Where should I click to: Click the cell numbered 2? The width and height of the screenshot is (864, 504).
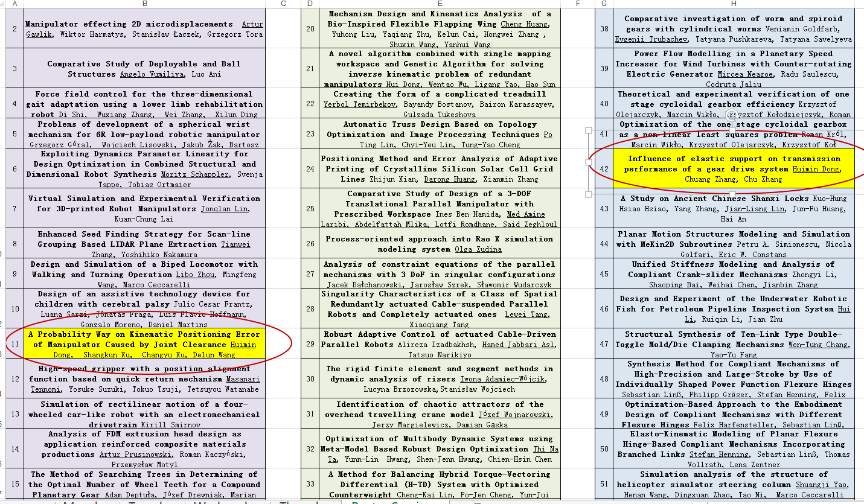[x=14, y=28]
